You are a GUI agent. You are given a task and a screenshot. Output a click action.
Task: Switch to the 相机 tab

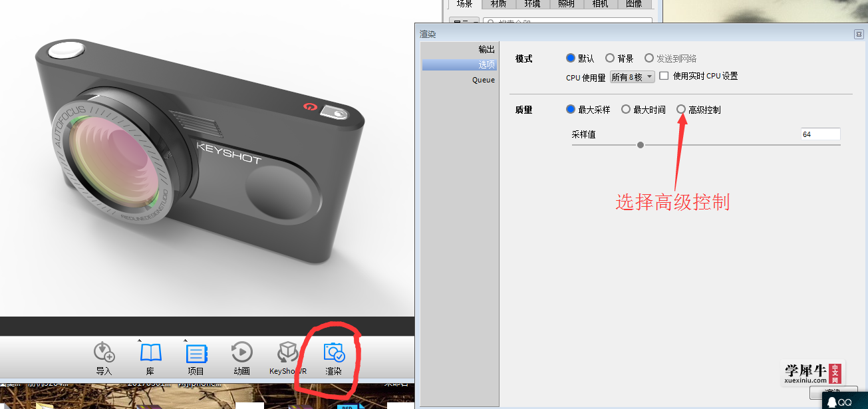(x=601, y=4)
